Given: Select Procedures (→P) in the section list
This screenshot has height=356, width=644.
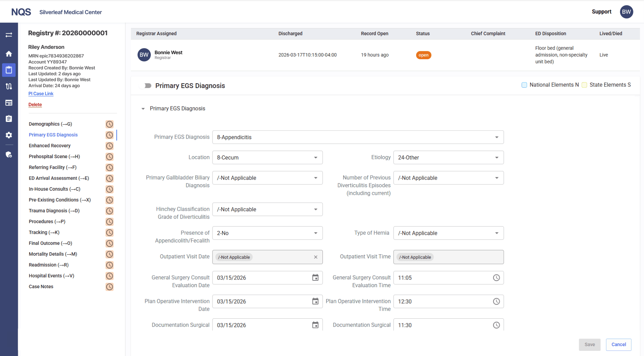Looking at the screenshot, I should click(47, 221).
